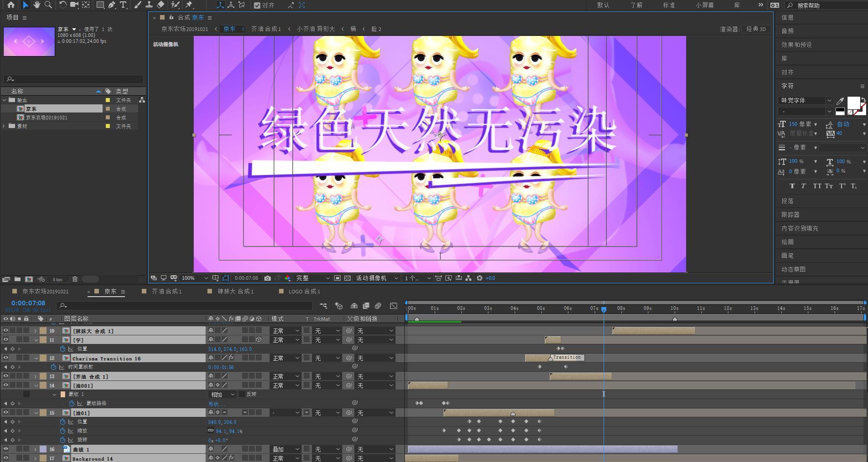Select the Zoom magnifier tool

(48, 5)
